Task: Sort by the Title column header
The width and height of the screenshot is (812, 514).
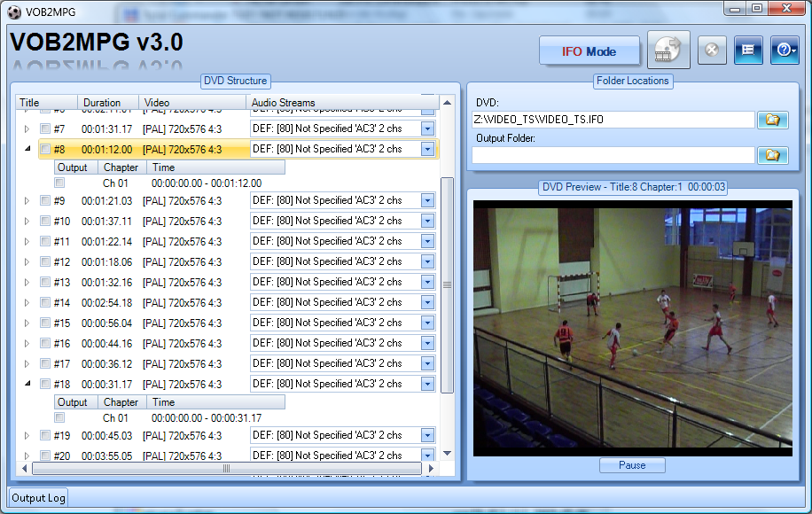Action: pyautogui.click(x=47, y=103)
